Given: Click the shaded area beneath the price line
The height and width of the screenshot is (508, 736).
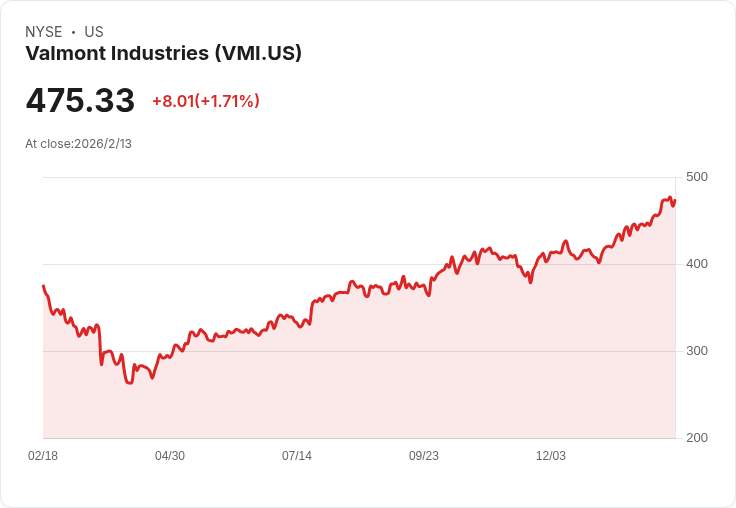Looking at the screenshot, I should [400, 380].
